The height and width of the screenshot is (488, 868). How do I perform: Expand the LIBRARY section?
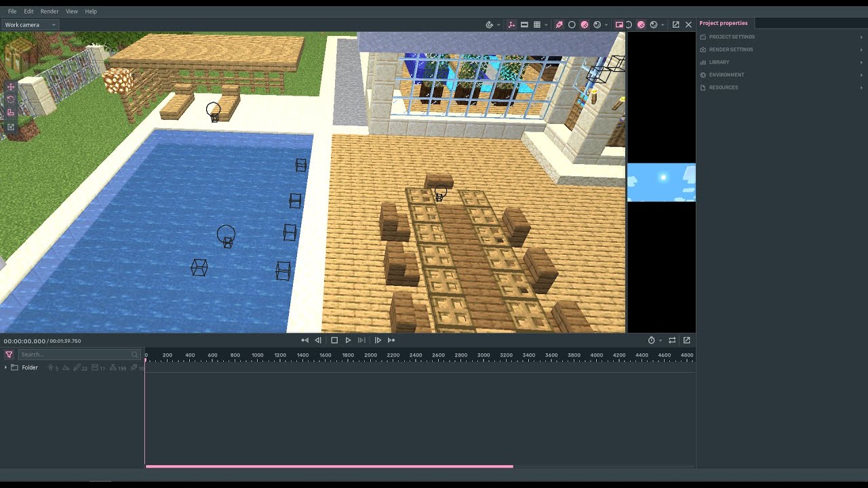[x=782, y=62]
